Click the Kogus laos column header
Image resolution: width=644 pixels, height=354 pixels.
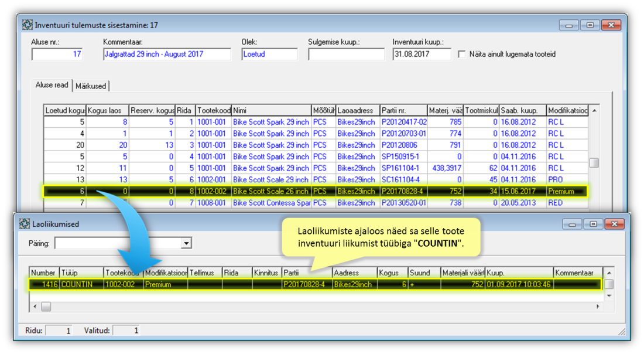108,111
